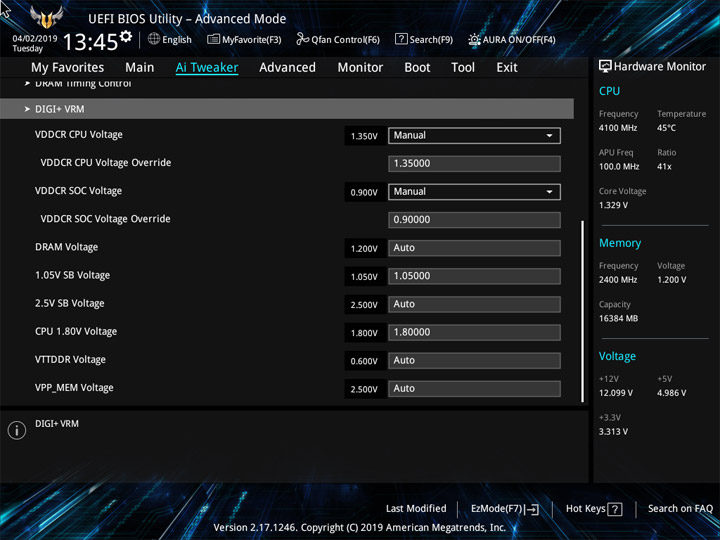The image size is (720, 540).
Task: Switch to EzMode(F7)
Action: click(505, 509)
